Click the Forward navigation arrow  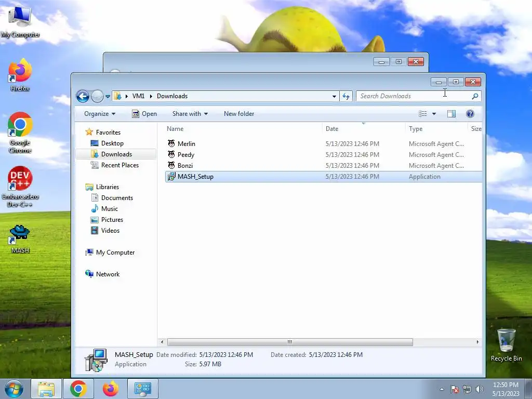click(x=97, y=96)
